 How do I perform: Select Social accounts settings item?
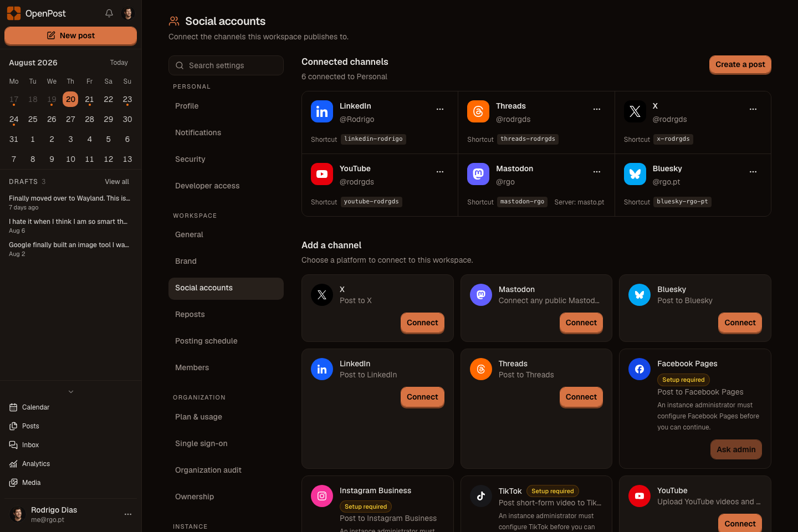(x=226, y=288)
